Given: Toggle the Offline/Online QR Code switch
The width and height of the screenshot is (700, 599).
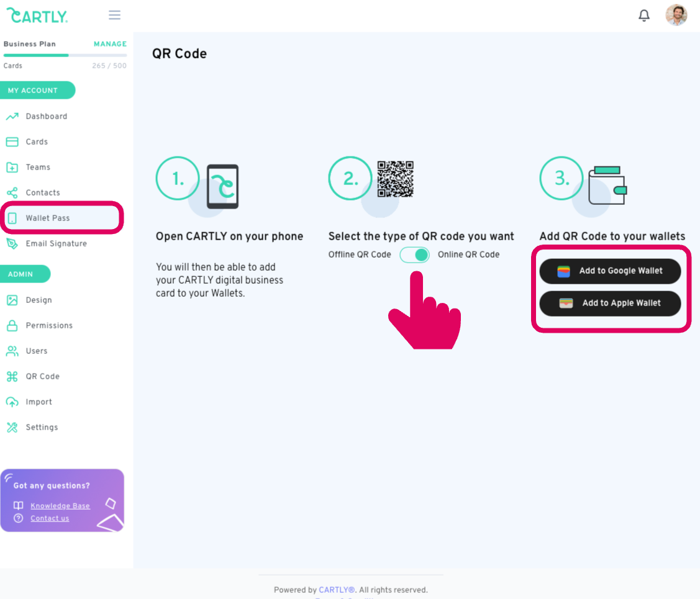Looking at the screenshot, I should click(415, 254).
